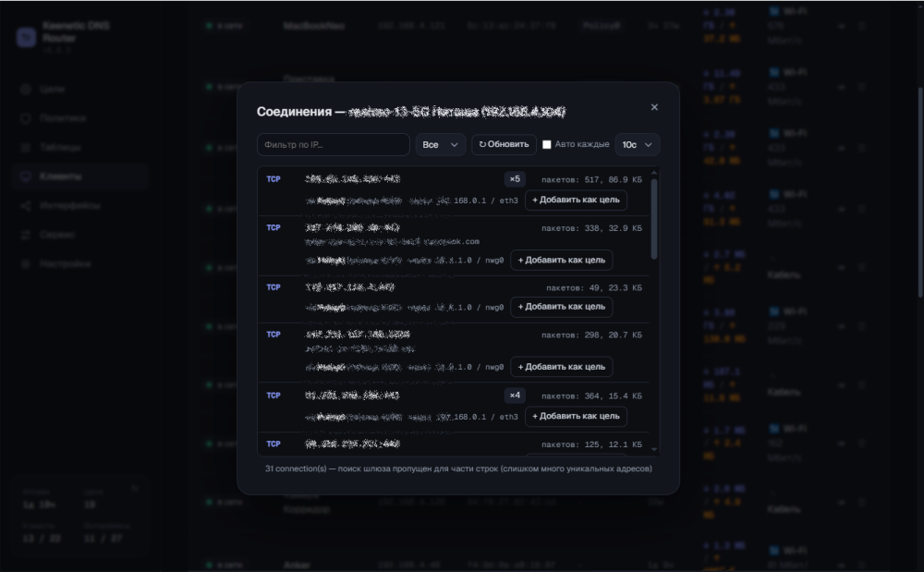Open Политики in the background sidebar
Viewport: 924px width, 572px height.
(x=79, y=117)
